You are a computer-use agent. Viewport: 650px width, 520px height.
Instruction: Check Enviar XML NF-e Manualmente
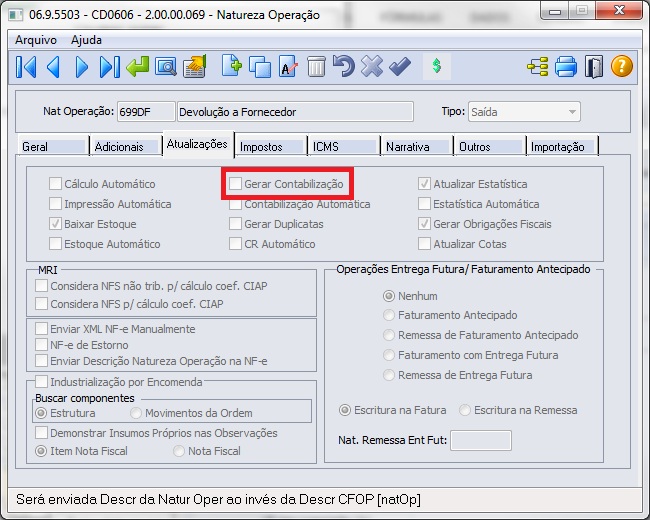click(41, 329)
